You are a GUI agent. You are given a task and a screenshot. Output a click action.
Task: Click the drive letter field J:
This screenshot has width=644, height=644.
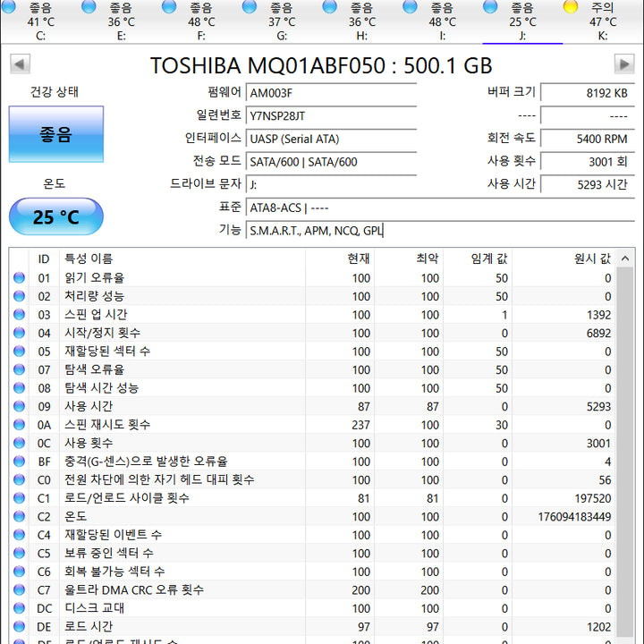coord(331,184)
